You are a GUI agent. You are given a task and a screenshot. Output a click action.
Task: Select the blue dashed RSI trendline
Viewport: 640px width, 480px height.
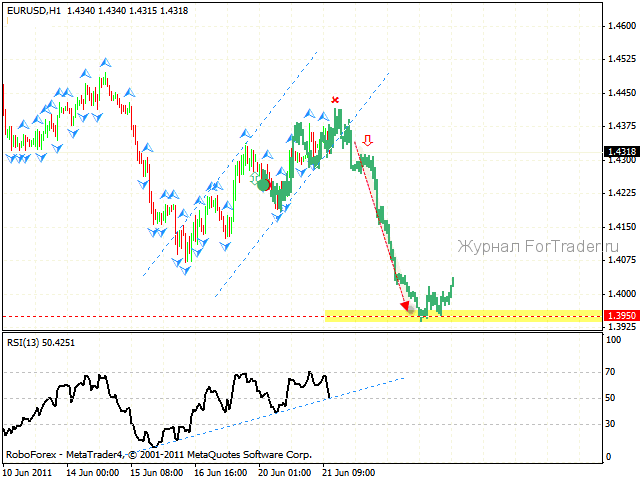(269, 416)
